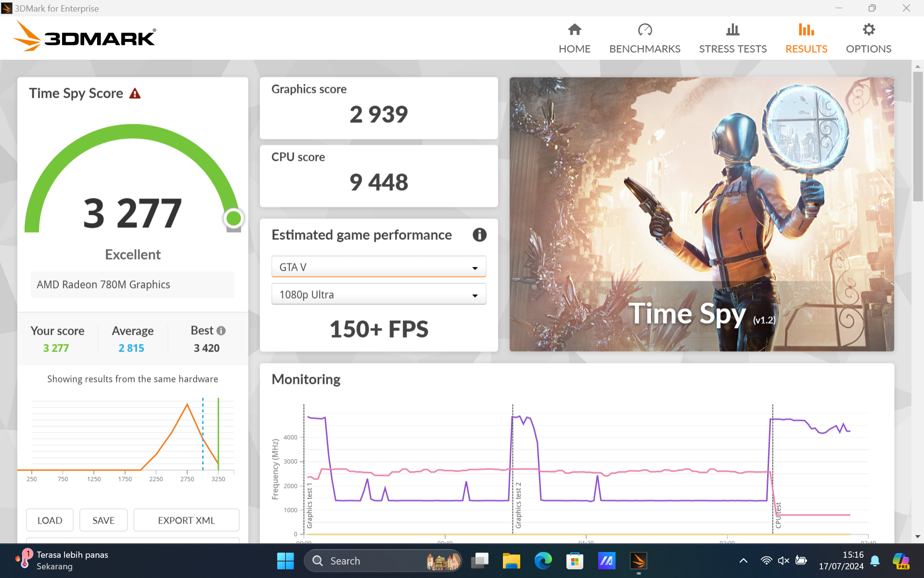
Task: Open Microsoft Edge from the taskbar
Action: 543,561
